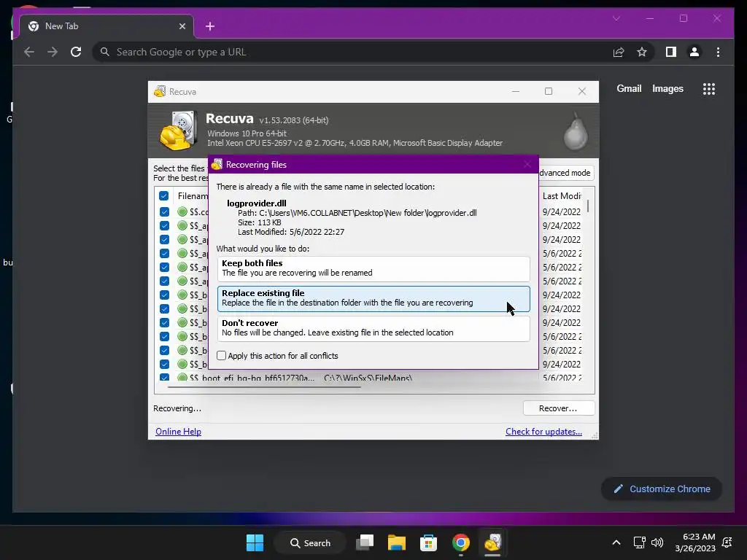The width and height of the screenshot is (747, 560).
Task: Open Chrome three-dot menu
Action: [x=718, y=52]
